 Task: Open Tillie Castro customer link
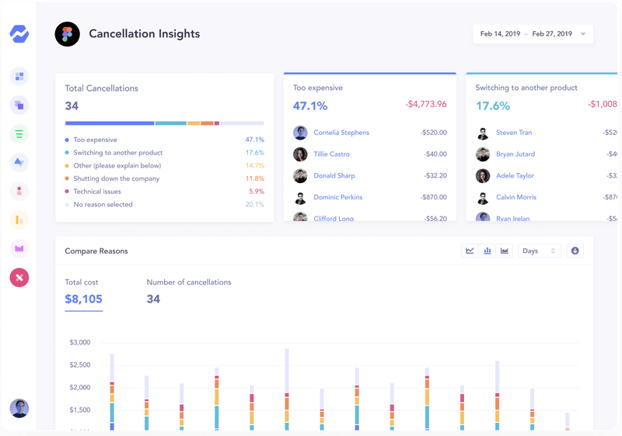(332, 154)
